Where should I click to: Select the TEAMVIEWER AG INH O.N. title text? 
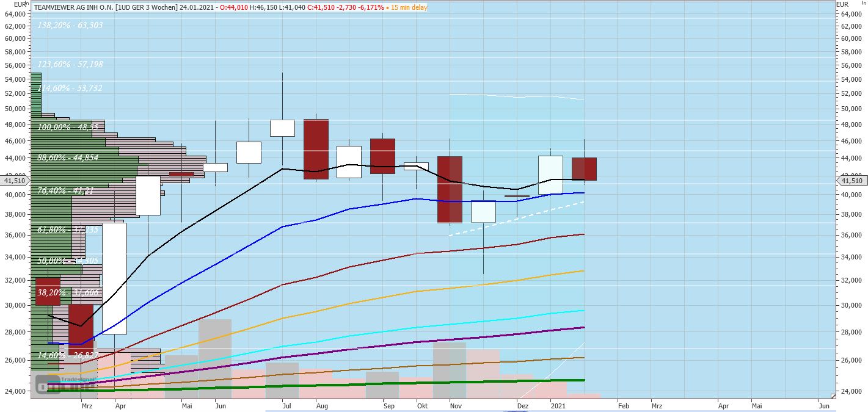coord(74,7)
